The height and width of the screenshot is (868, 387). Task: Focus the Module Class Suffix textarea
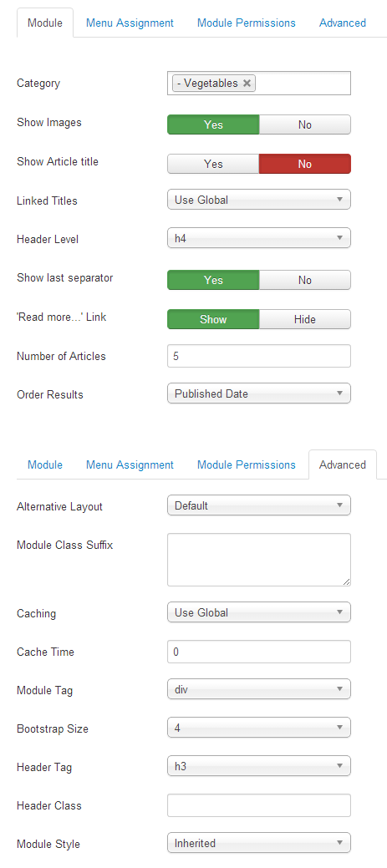point(259,560)
